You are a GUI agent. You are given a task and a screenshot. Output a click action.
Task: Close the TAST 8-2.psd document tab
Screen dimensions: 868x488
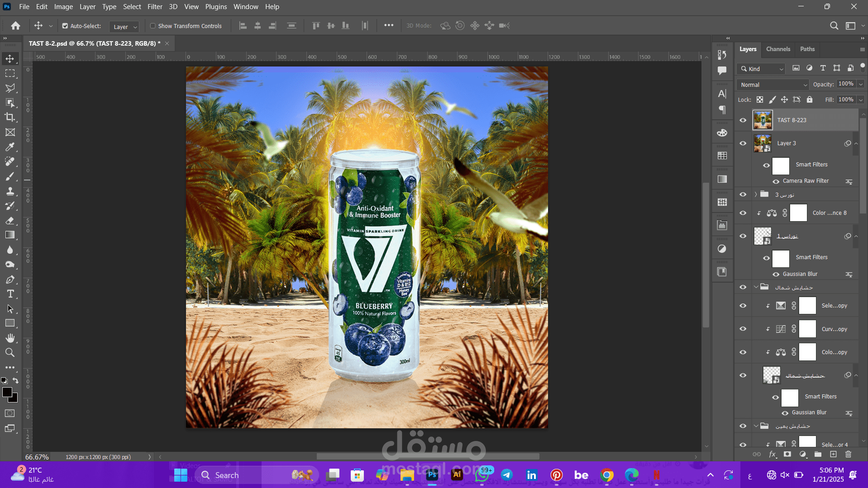point(167,43)
